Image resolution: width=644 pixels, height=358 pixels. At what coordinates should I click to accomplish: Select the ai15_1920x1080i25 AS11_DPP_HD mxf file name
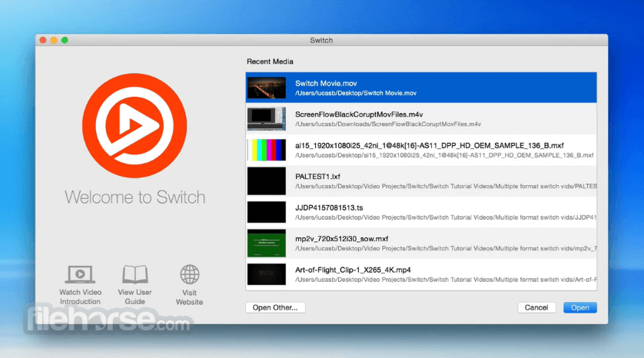[x=429, y=146]
